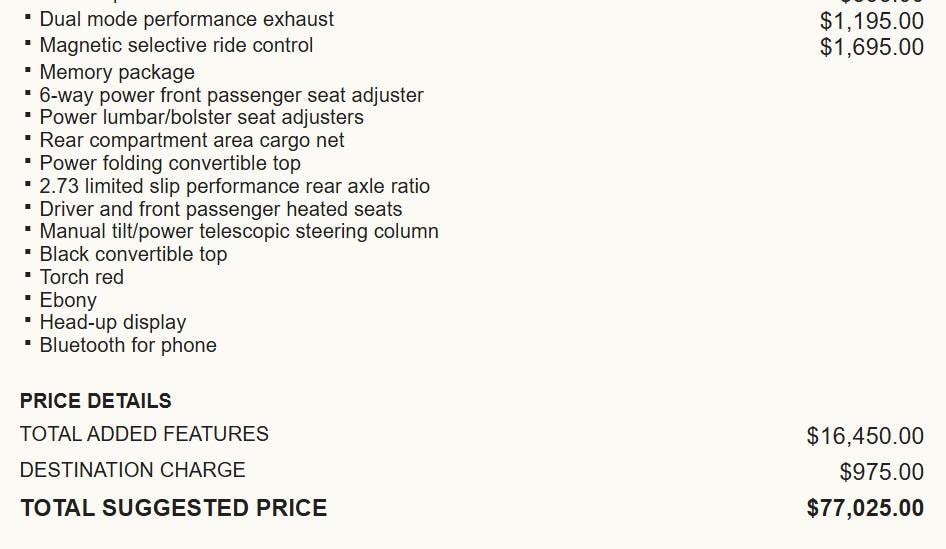Viewport: 946px width, 549px height.
Task: Click the Magnetic selective ride control item
Action: 176,45
